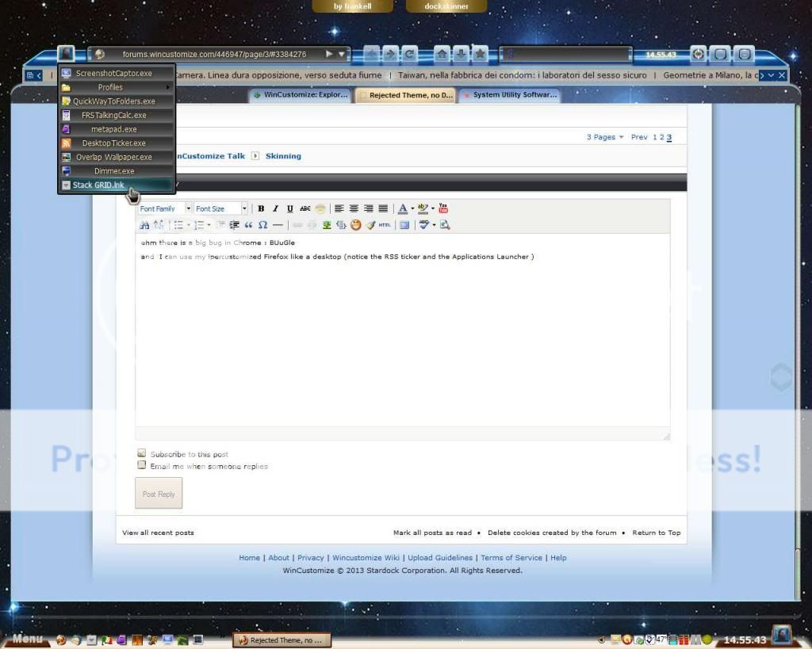812x649 pixels.
Task: Click the browser back arrow button
Action: click(372, 54)
